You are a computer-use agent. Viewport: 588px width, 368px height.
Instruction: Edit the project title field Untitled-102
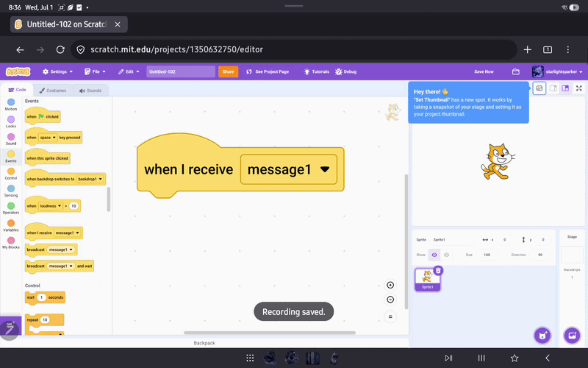coord(181,71)
